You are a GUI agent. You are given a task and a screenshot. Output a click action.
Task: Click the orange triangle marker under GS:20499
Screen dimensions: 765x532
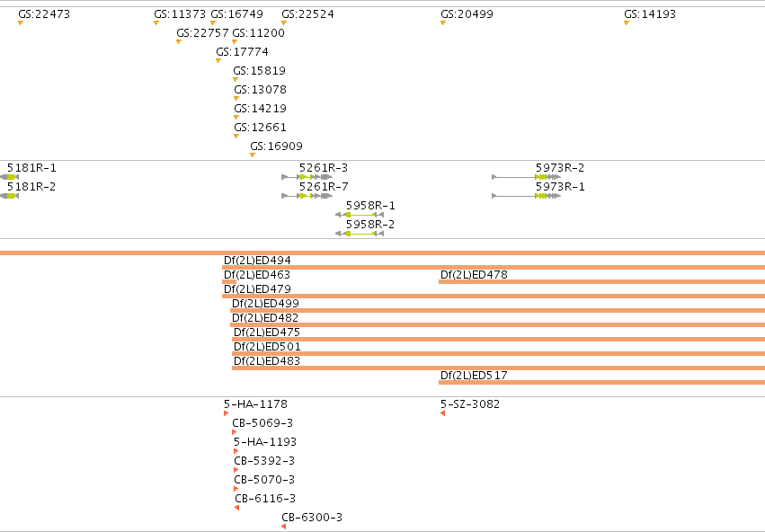[443, 23]
